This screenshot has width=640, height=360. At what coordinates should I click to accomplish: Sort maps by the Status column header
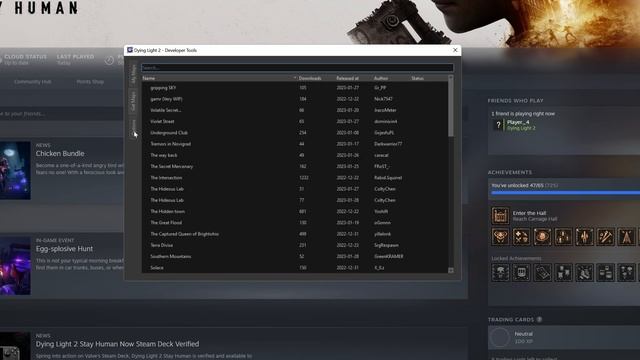pos(429,78)
